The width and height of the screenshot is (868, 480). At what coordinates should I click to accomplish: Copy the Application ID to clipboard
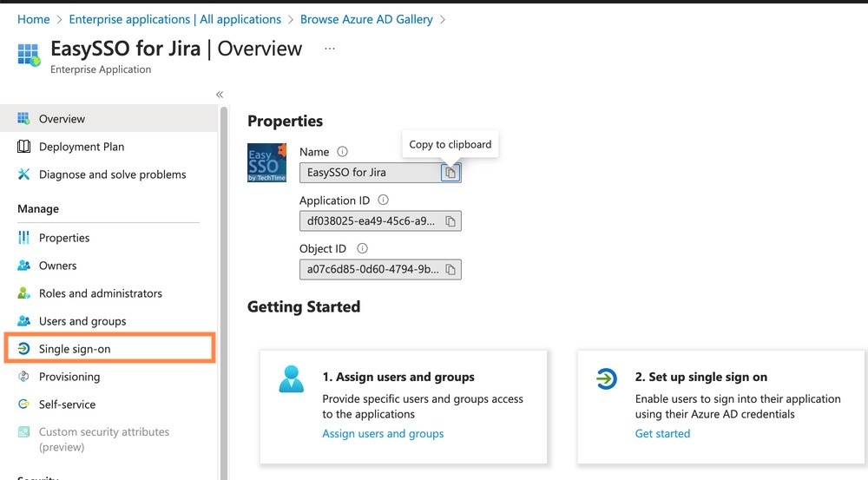tap(450, 221)
